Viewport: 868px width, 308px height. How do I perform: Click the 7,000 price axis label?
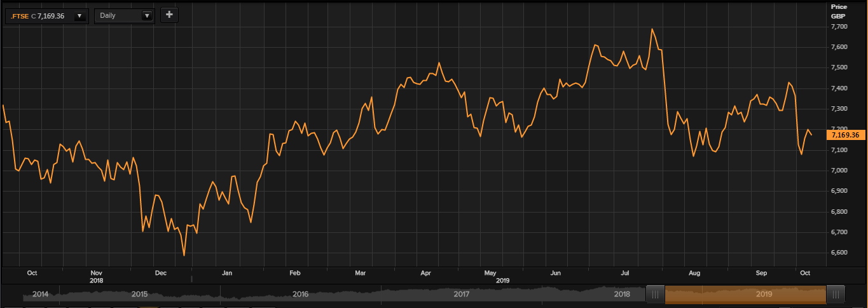pyautogui.click(x=839, y=171)
